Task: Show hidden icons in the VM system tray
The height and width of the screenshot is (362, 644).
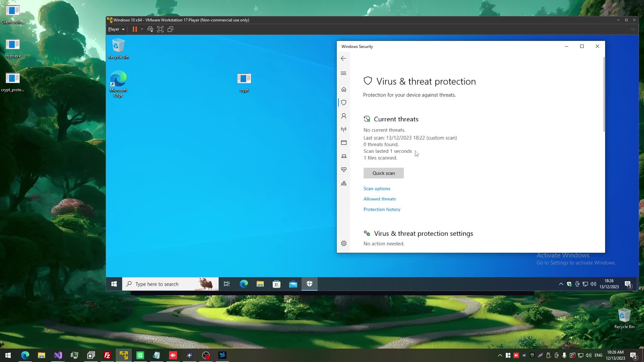Action: tap(561, 284)
